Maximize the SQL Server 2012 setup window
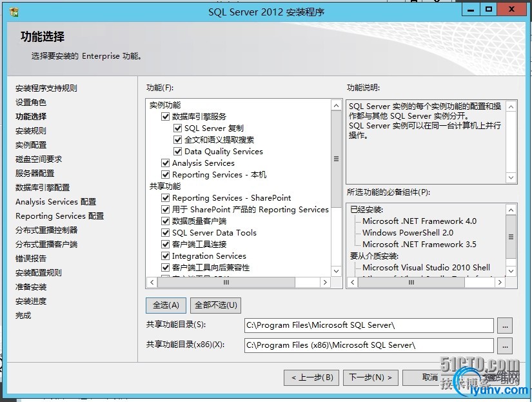532x402 pixels. [x=489, y=10]
